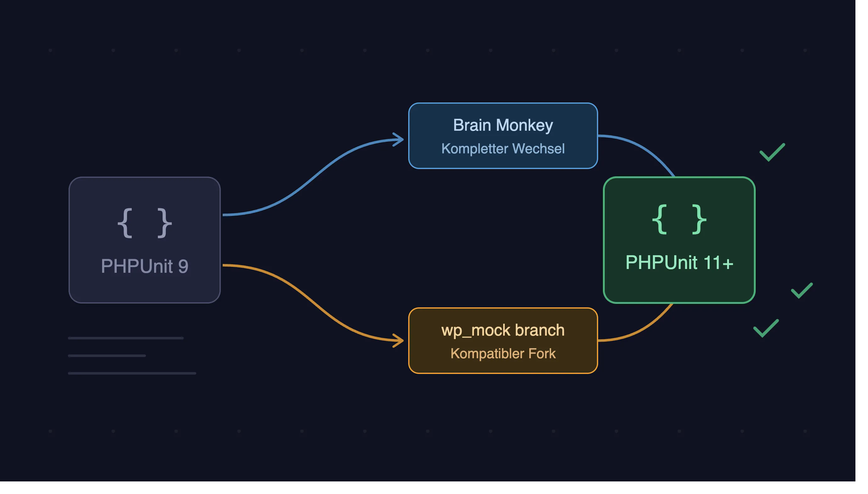The height and width of the screenshot is (494, 868).
Task: Select the Brain Monkey box
Action: tap(503, 136)
